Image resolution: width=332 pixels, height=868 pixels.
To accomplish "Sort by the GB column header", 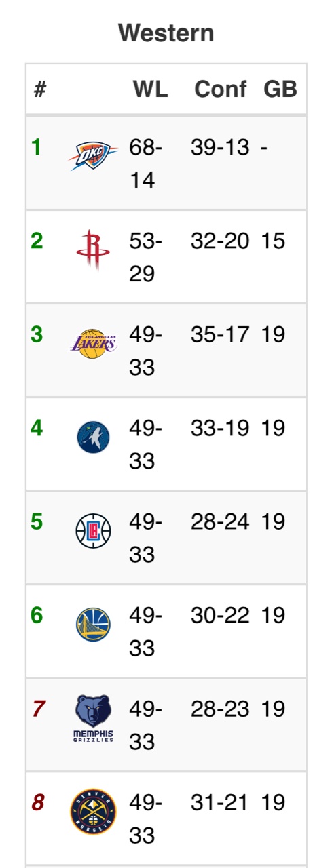I will tap(280, 90).
